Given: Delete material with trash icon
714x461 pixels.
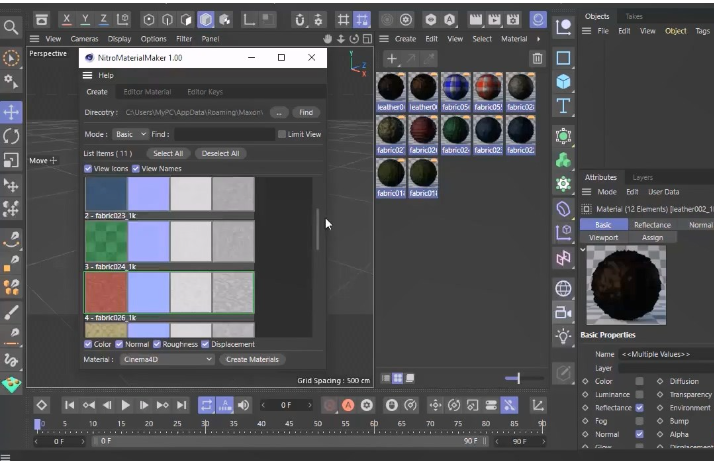Looking at the screenshot, I should coord(537,58).
